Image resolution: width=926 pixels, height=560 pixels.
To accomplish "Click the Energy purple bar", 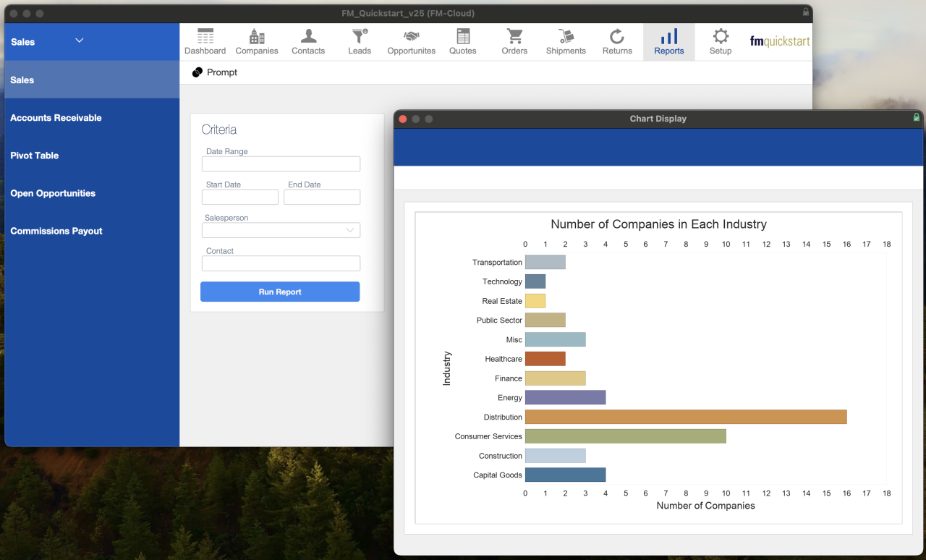I will 565,397.
